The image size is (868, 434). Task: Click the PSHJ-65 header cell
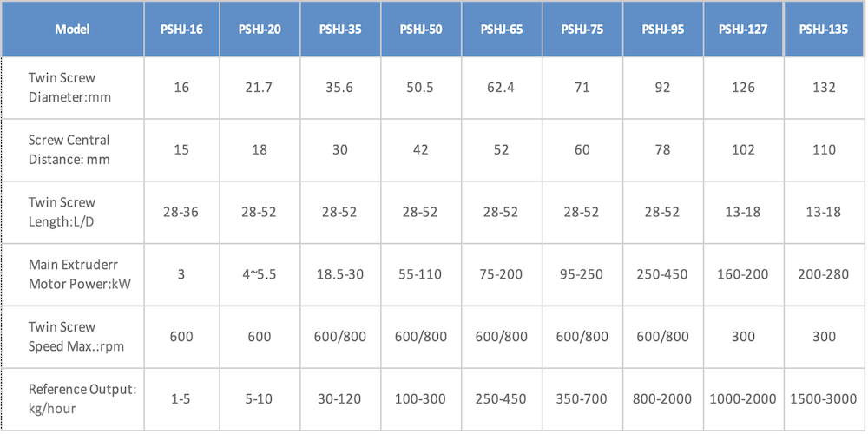click(502, 30)
